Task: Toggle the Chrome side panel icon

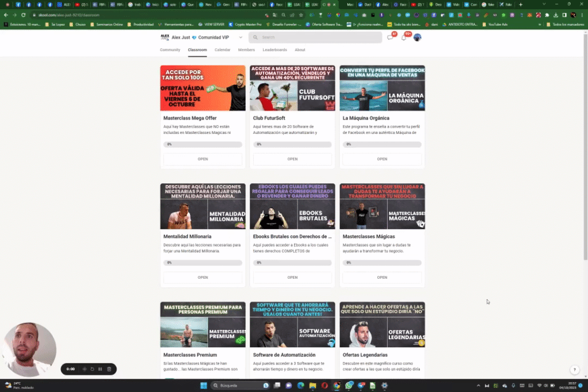Action: pos(564,15)
